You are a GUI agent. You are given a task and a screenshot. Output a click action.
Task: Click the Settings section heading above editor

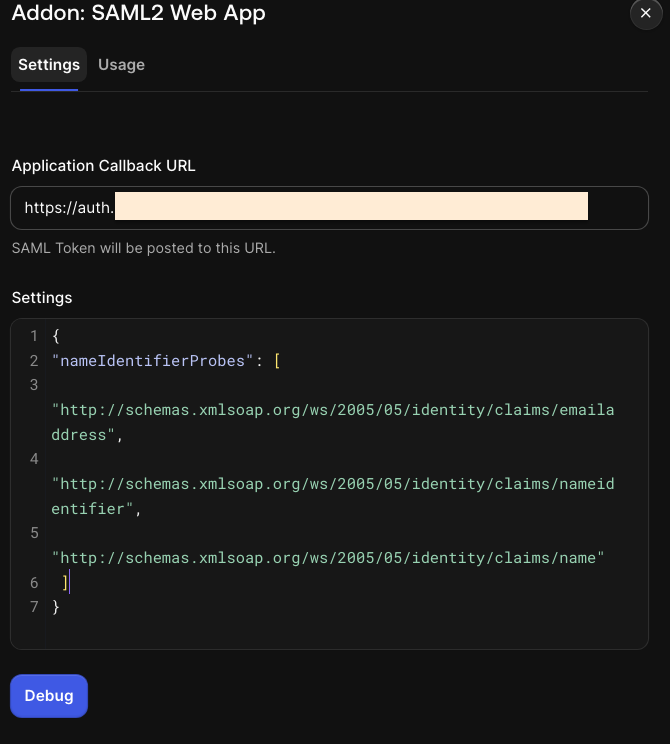(x=42, y=298)
